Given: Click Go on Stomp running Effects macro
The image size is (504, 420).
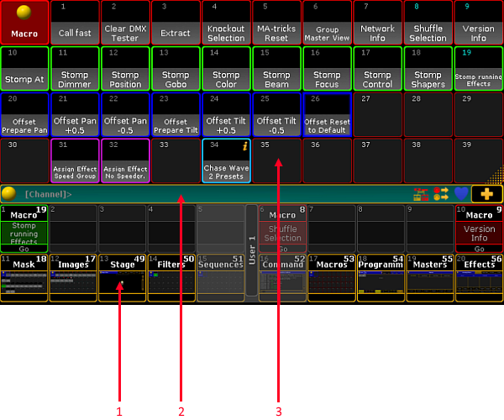Looking at the screenshot, I should [x=24, y=249].
